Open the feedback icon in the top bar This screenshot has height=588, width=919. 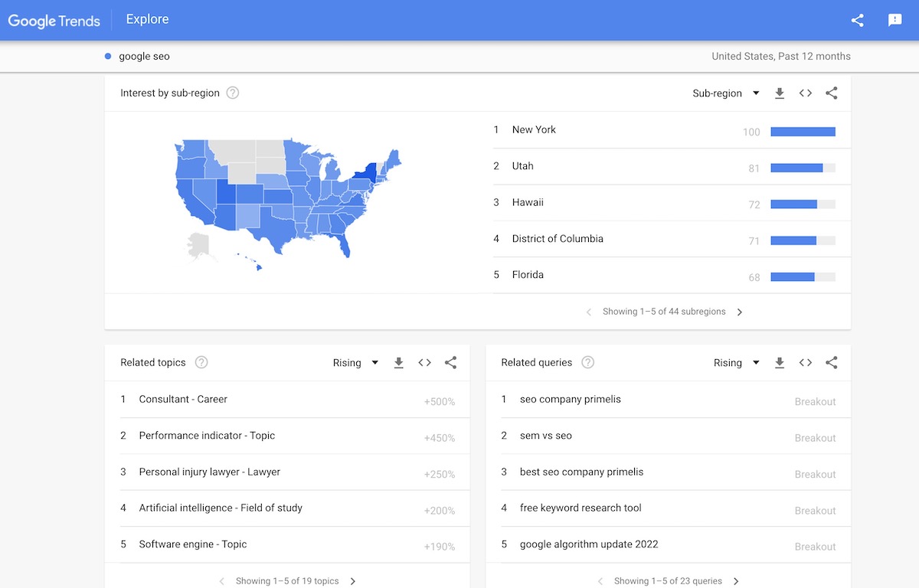click(894, 20)
